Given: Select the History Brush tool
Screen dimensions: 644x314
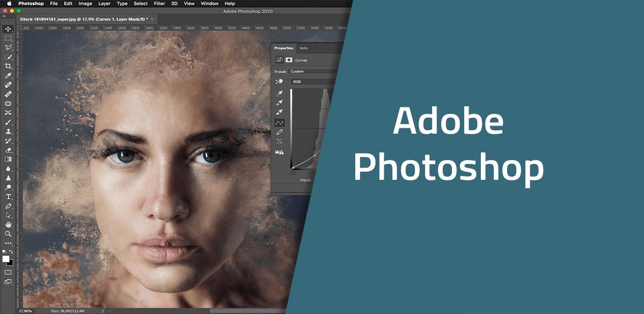Looking at the screenshot, I should (8, 141).
